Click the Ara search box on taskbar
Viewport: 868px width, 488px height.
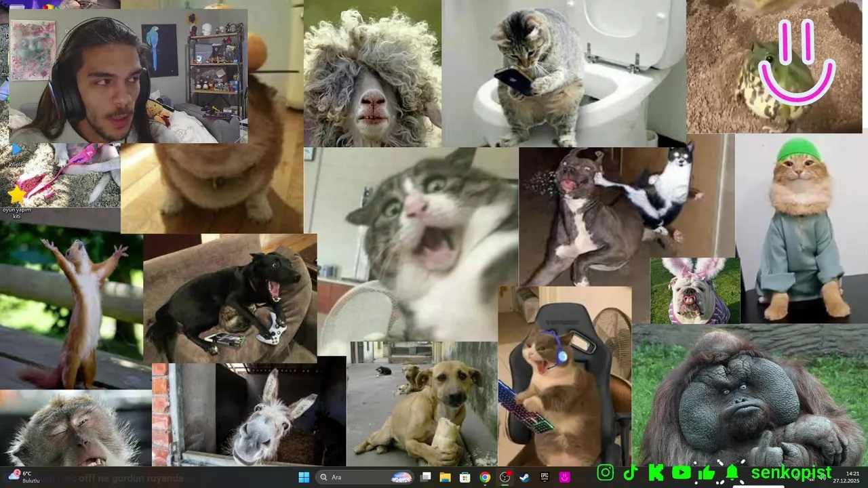pos(366,477)
